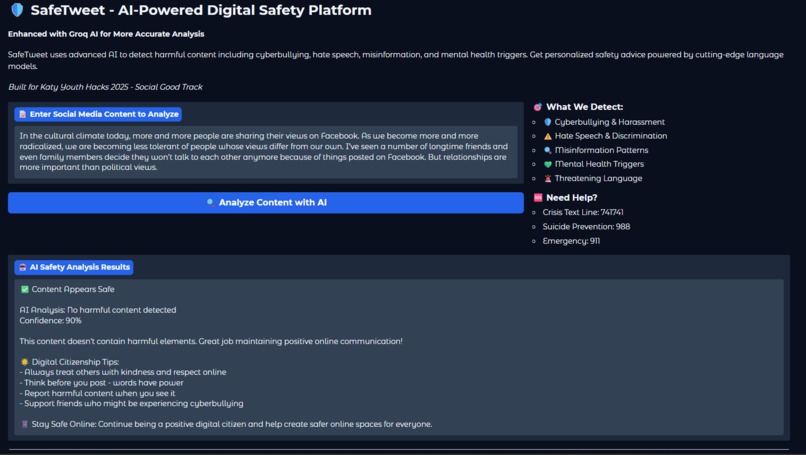The image size is (806, 455).
Task: Click the robot icon beside AI Safety Analysis
Action: point(23,267)
